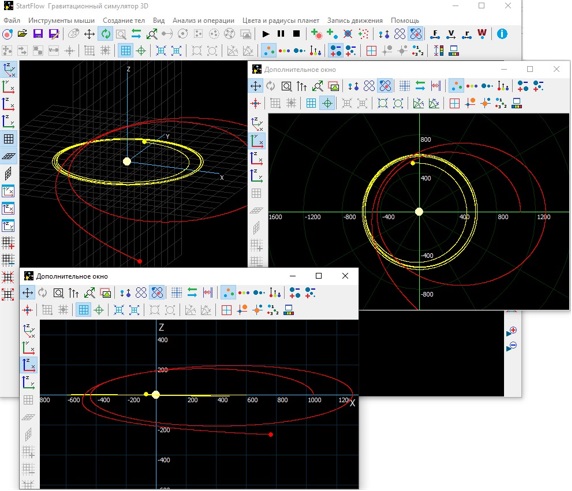
Task: Open the Создание тел menu
Action: coord(124,20)
